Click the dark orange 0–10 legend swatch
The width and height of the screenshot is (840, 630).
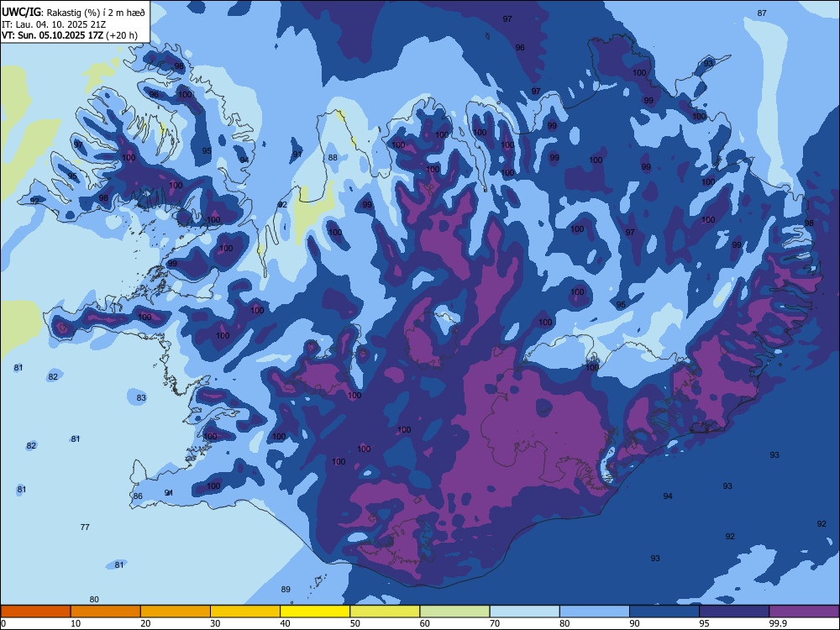point(35,612)
